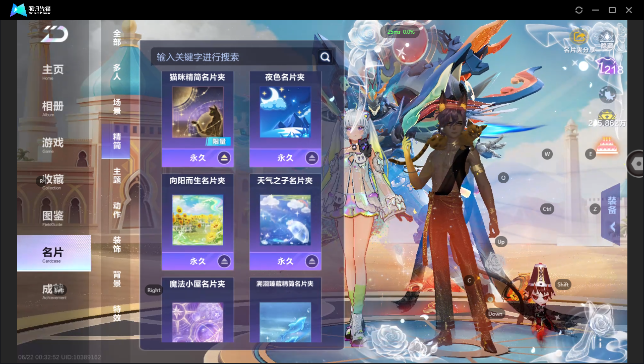Screen dimensions: 644x364
Task: Equip 夜色名片夹 with its eject button
Action: pyautogui.click(x=312, y=158)
